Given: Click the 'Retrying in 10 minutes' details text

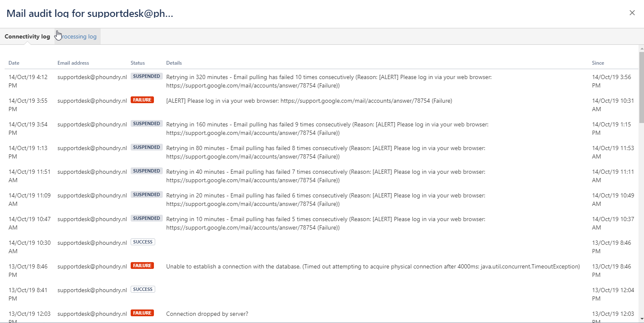Looking at the screenshot, I should (x=326, y=224).
